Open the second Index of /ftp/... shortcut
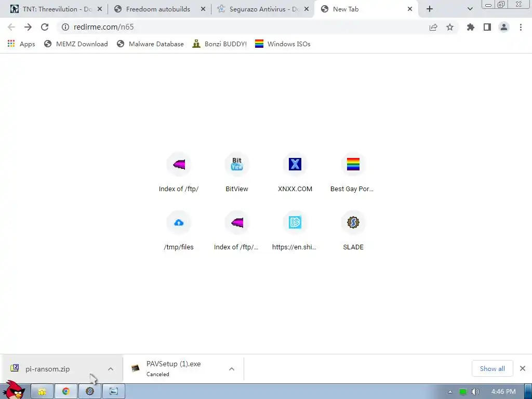The width and height of the screenshot is (532, 399). 237,231
